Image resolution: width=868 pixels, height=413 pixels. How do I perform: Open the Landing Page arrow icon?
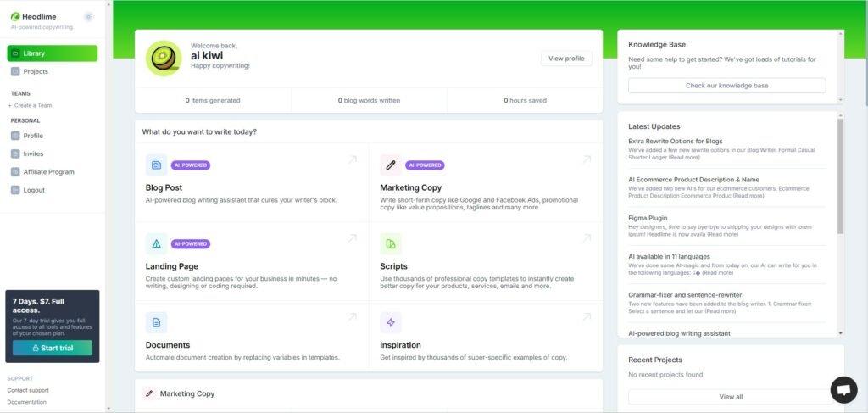[352, 238]
